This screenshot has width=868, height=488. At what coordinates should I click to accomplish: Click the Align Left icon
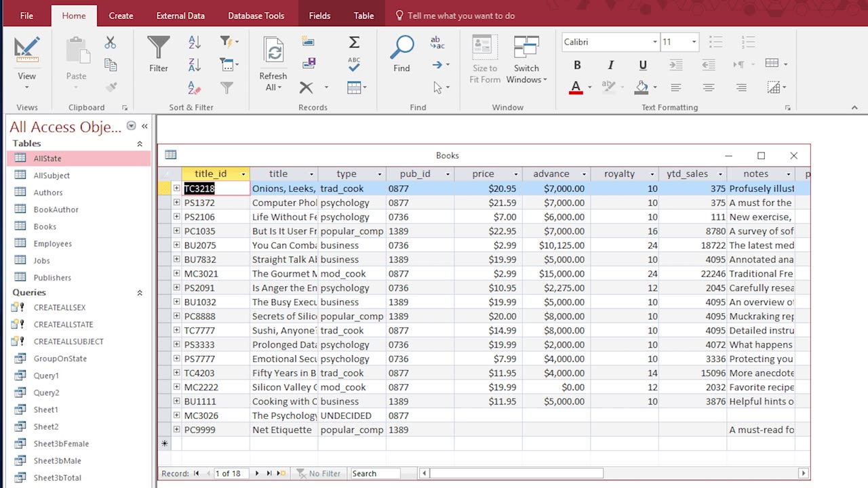click(676, 87)
